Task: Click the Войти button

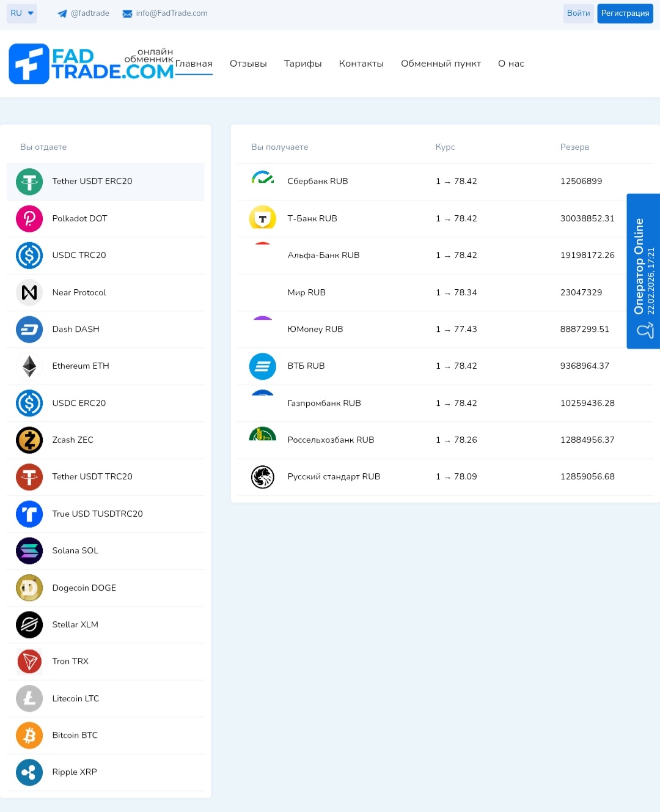Action: point(578,13)
